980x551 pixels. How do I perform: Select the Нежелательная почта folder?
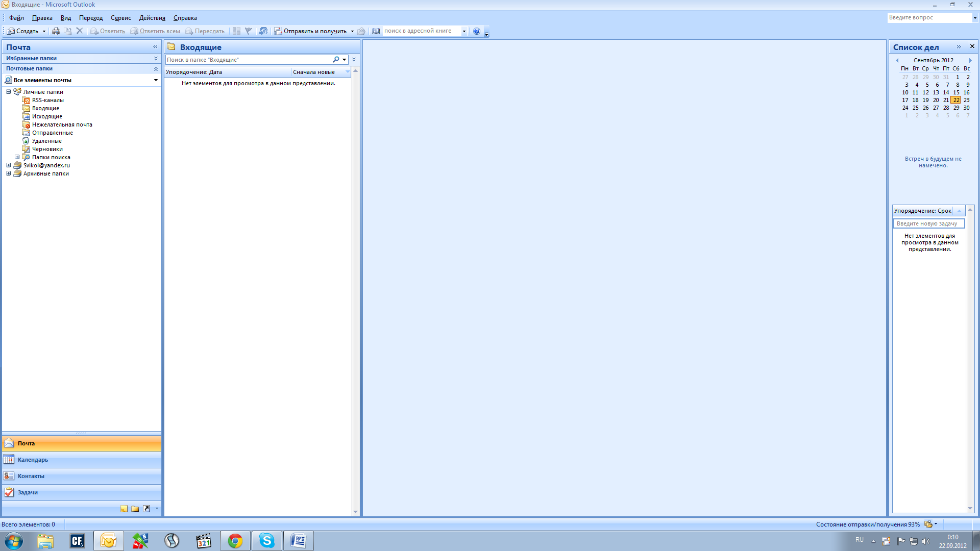click(62, 124)
